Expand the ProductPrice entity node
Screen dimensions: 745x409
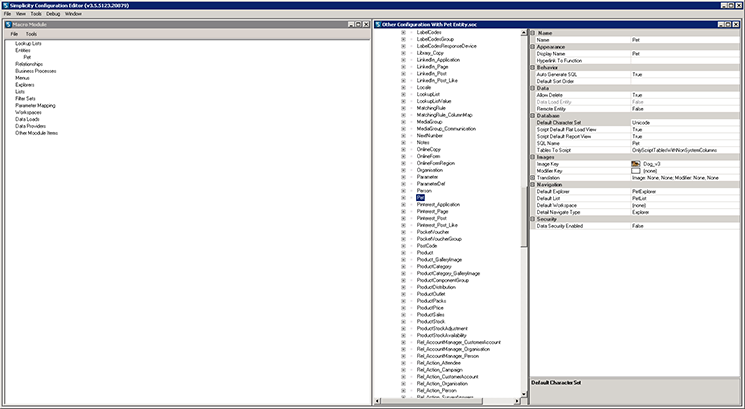[403, 308]
